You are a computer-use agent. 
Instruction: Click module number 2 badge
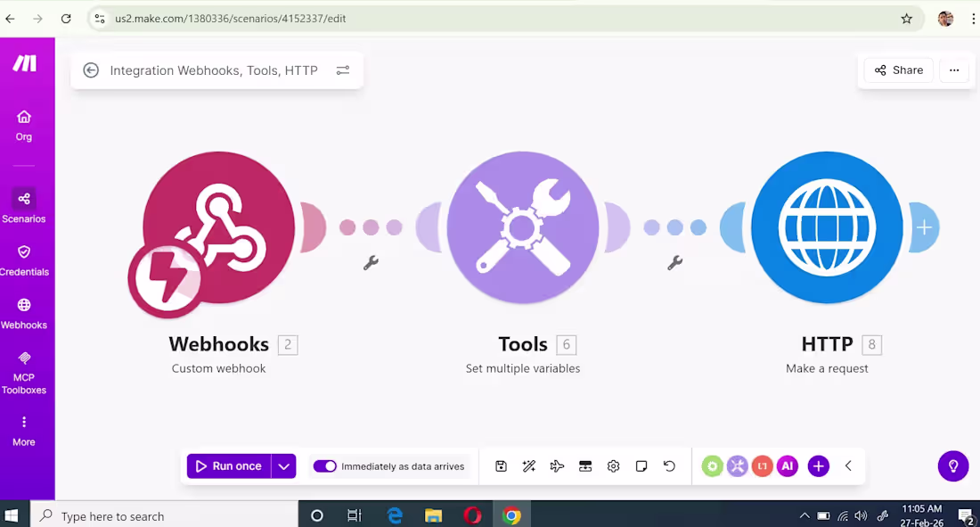[288, 344]
